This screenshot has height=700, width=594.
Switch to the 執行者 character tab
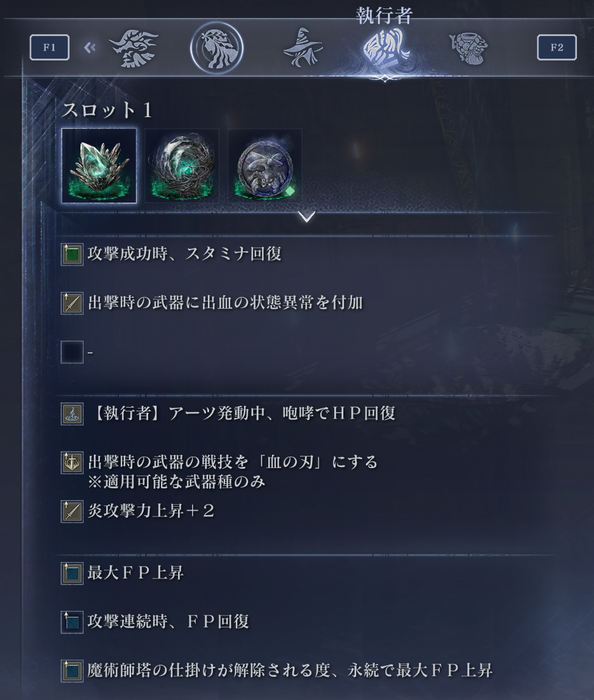[385, 48]
